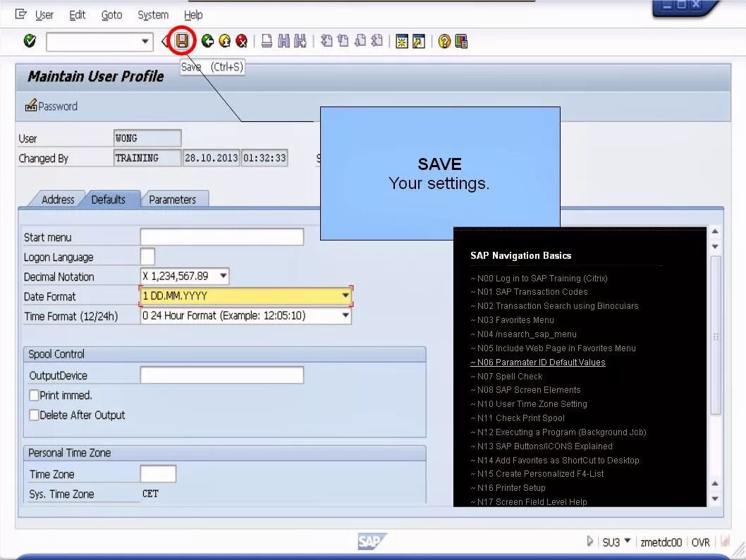Screen dimensions: 746x560
Task: Click the zmetdc00 server name in status bar
Action: click(661, 542)
